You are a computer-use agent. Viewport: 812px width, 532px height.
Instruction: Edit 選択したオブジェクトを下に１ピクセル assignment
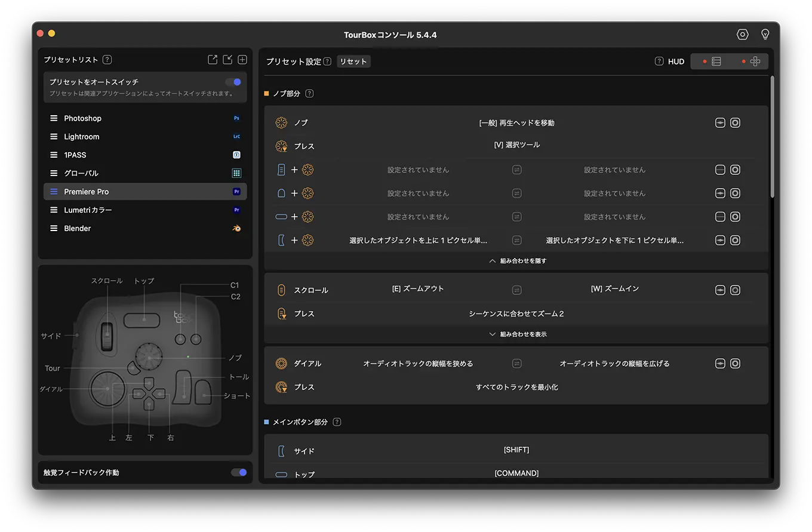coord(615,241)
